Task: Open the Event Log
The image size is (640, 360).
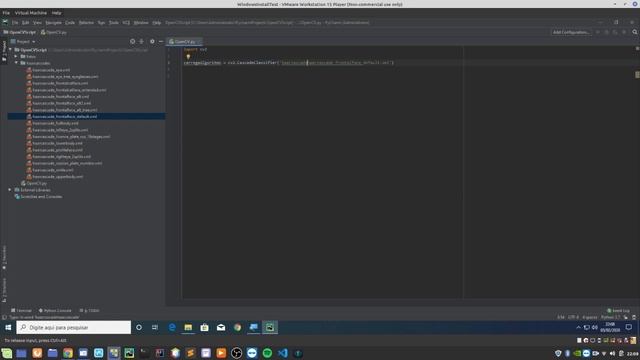Action: (x=618, y=311)
